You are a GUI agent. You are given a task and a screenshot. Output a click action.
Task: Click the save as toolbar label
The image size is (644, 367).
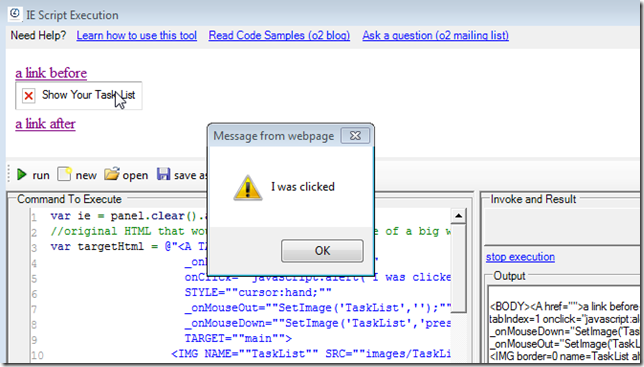tap(191, 175)
